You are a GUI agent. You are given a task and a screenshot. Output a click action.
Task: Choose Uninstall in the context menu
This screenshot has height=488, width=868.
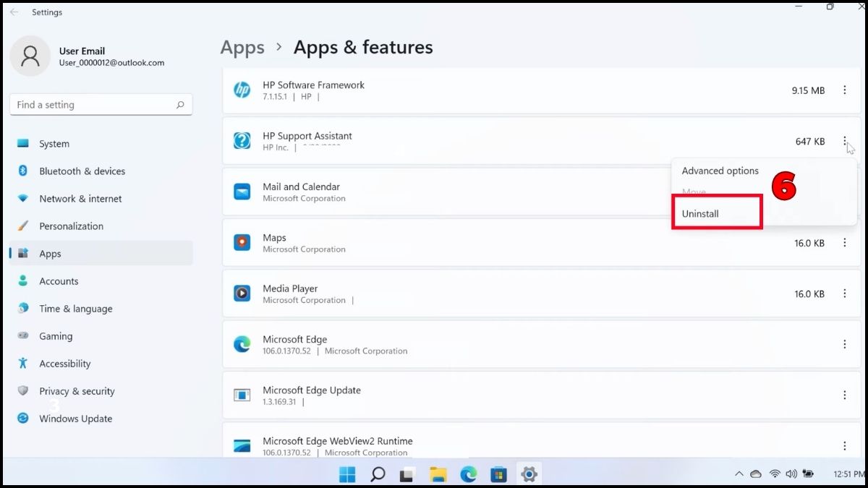700,213
